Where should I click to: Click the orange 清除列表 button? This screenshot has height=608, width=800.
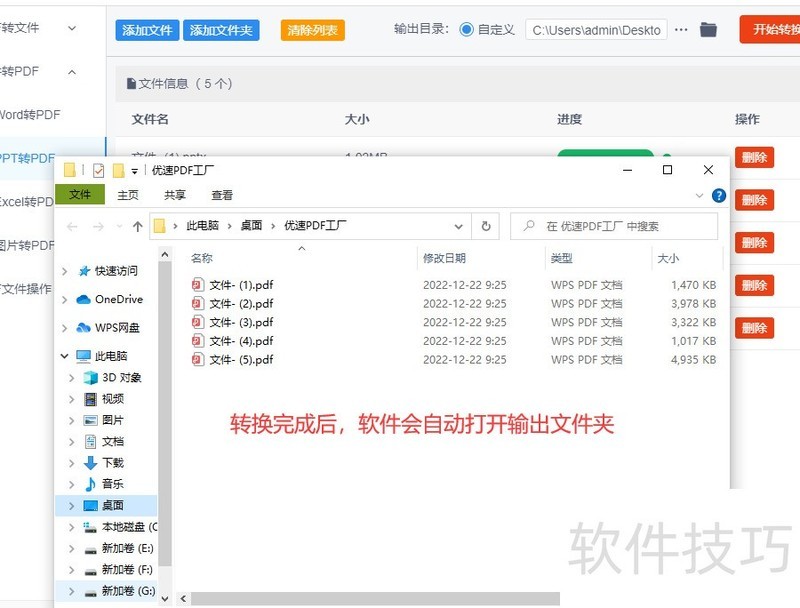(312, 30)
